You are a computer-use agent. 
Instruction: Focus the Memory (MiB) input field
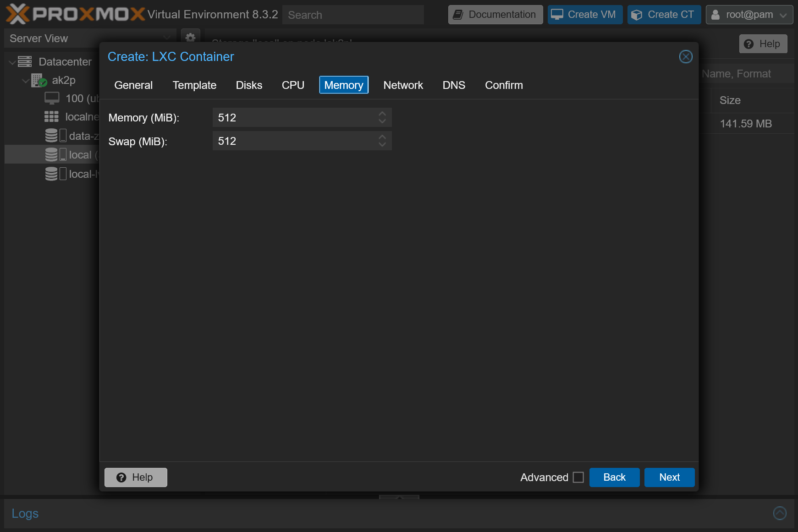pos(302,118)
